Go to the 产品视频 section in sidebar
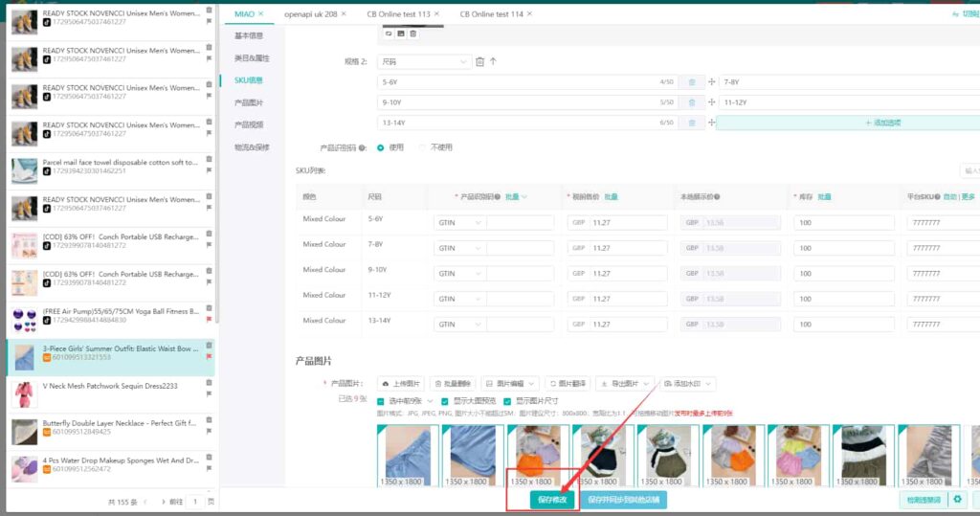This screenshot has height=516, width=980. (x=249, y=124)
